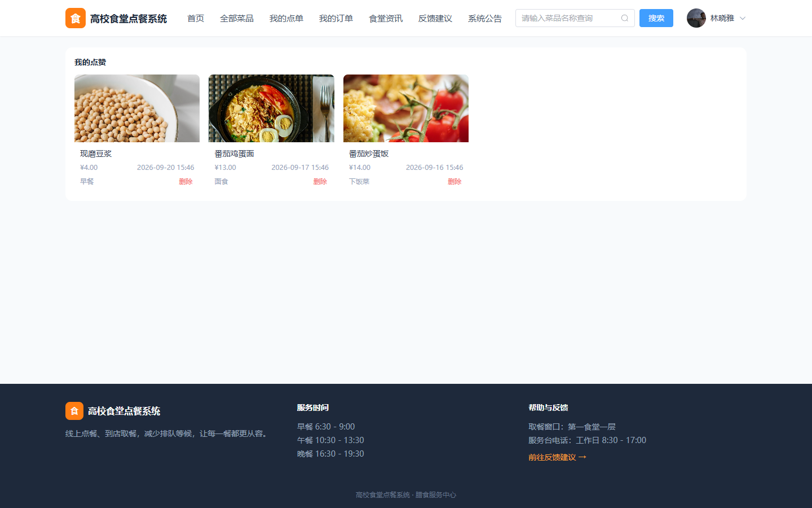Click the blue 搜索 button

[656, 18]
